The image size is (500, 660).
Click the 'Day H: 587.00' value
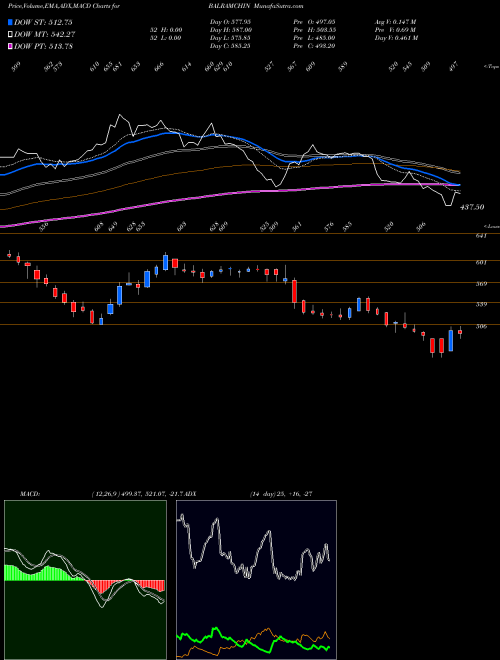[x=231, y=30]
